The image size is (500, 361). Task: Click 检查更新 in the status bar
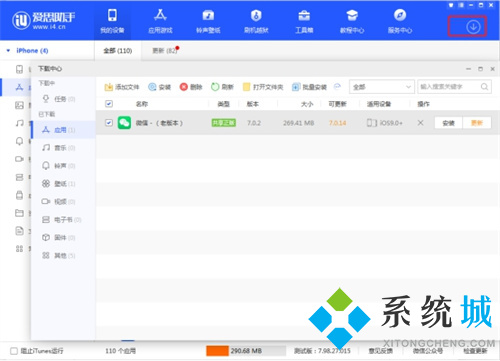475,351
